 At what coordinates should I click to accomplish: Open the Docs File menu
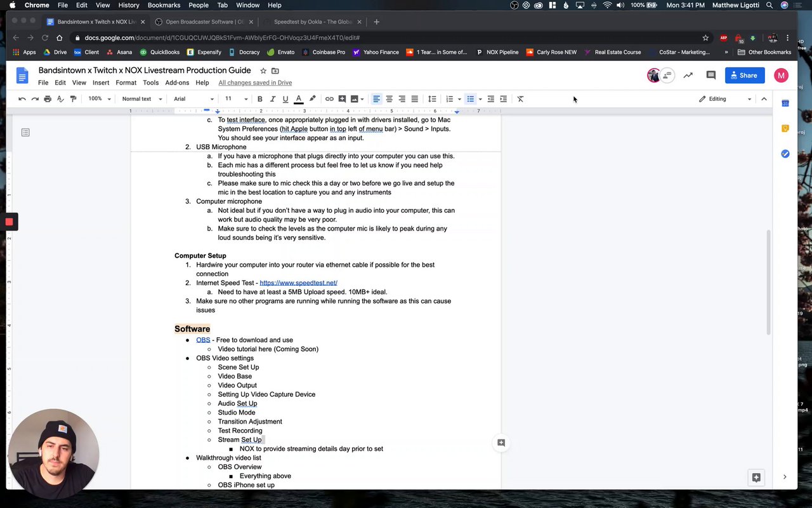tap(43, 83)
